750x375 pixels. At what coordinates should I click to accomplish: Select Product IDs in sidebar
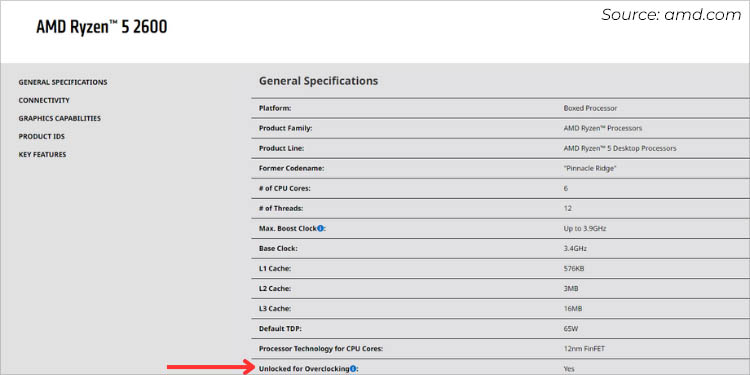point(42,136)
